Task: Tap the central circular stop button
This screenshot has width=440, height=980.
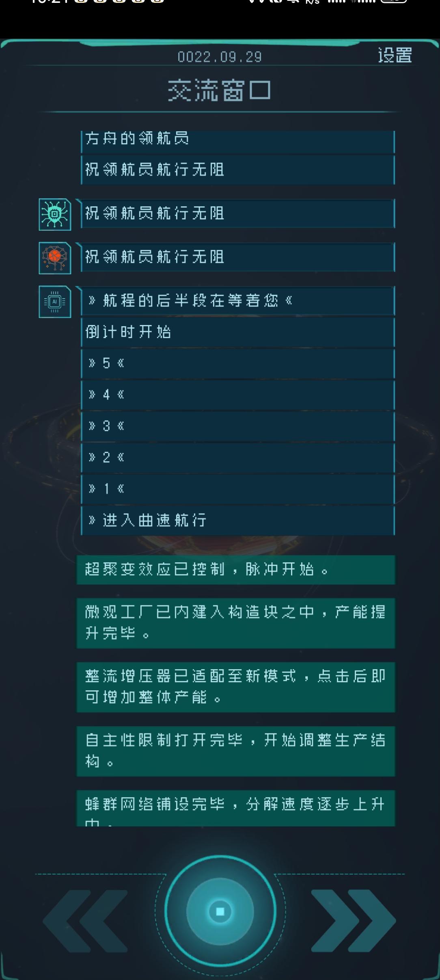Action: pos(220,911)
